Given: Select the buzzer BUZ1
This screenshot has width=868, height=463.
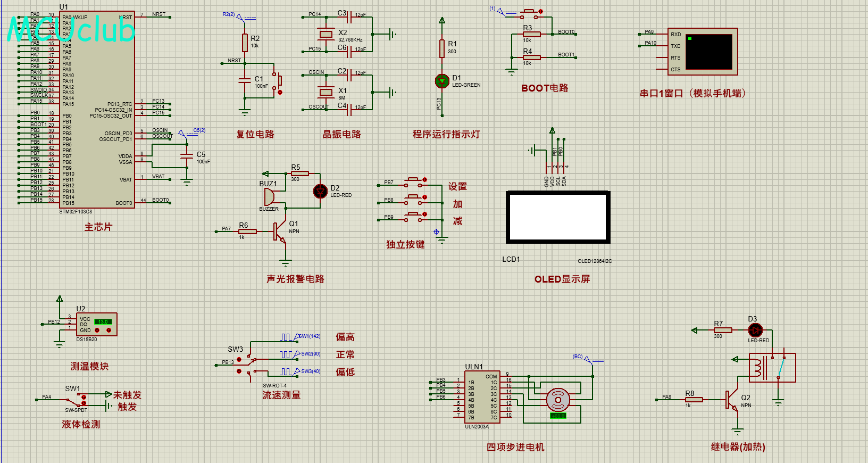Looking at the screenshot, I should point(269,196).
